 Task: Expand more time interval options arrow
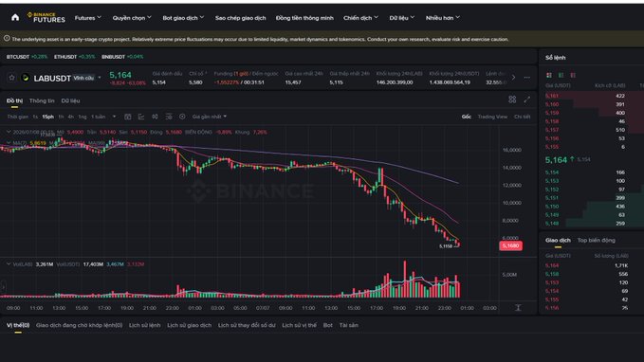pyautogui.click(x=114, y=117)
